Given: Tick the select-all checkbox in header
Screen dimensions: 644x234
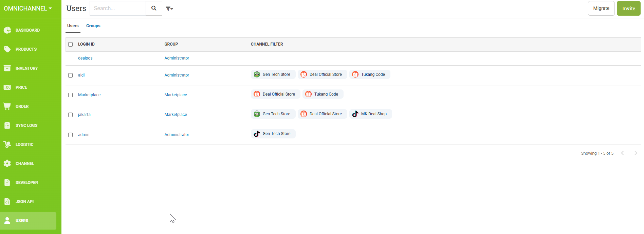Looking at the screenshot, I should (71, 44).
